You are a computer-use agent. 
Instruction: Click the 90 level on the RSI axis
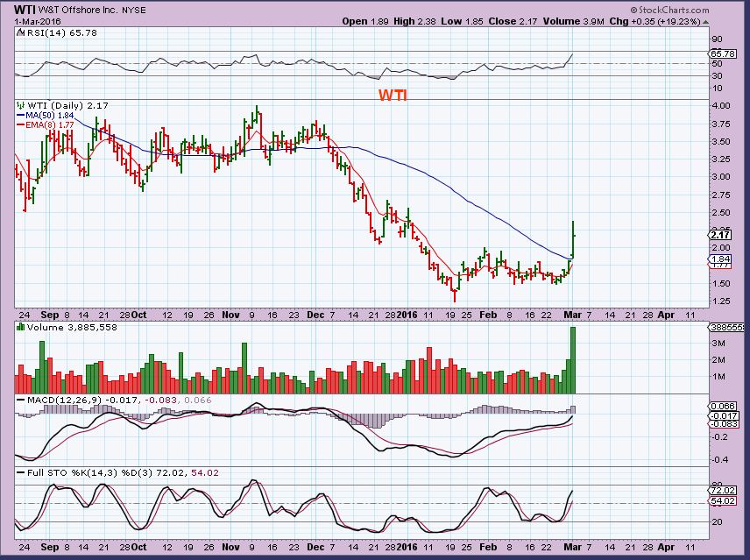tap(717, 39)
